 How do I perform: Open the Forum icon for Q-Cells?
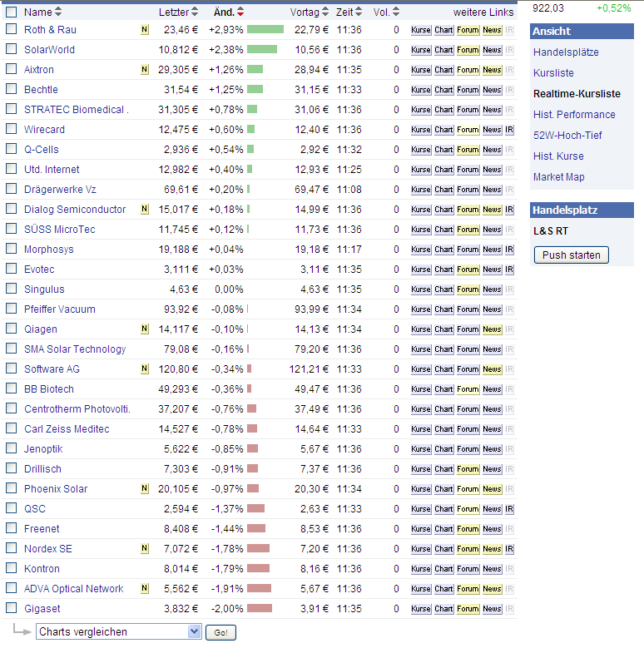[x=468, y=150]
